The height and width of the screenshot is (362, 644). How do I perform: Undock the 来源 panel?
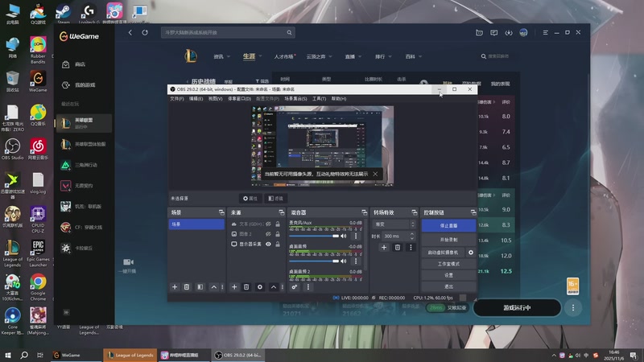point(281,212)
